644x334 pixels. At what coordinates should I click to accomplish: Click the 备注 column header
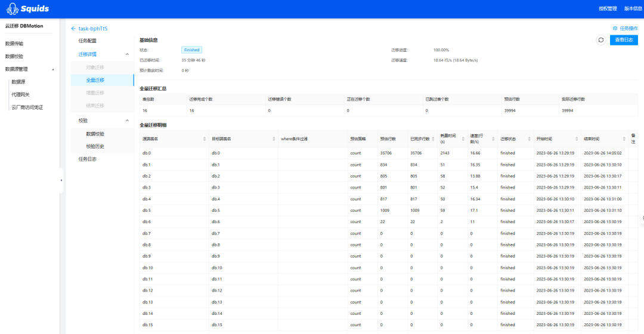(x=633, y=138)
